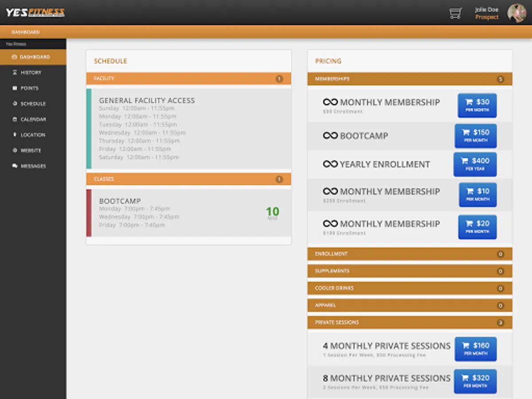Image resolution: width=532 pixels, height=399 pixels.
Task: Expand the Supplements pricing section
Action: pyautogui.click(x=410, y=271)
